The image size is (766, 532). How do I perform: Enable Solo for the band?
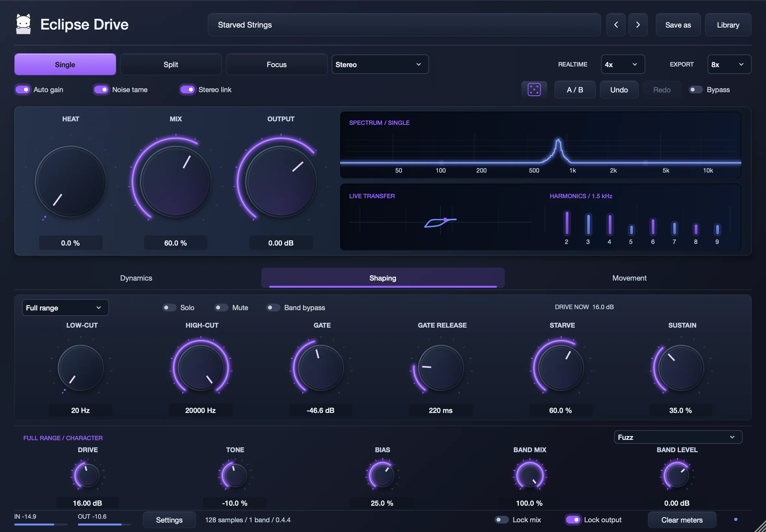169,307
